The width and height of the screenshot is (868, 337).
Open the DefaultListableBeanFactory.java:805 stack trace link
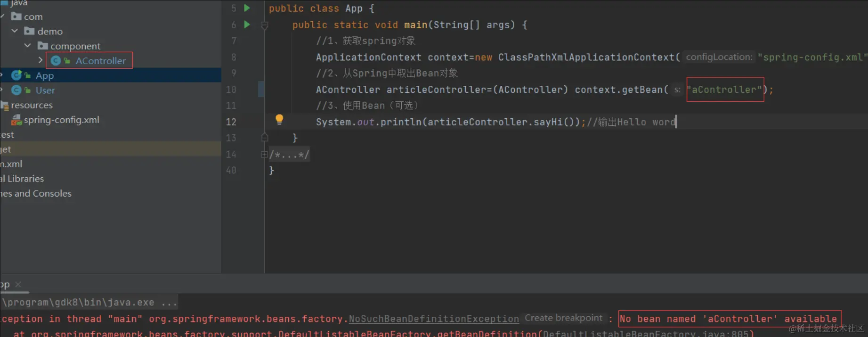click(x=646, y=334)
